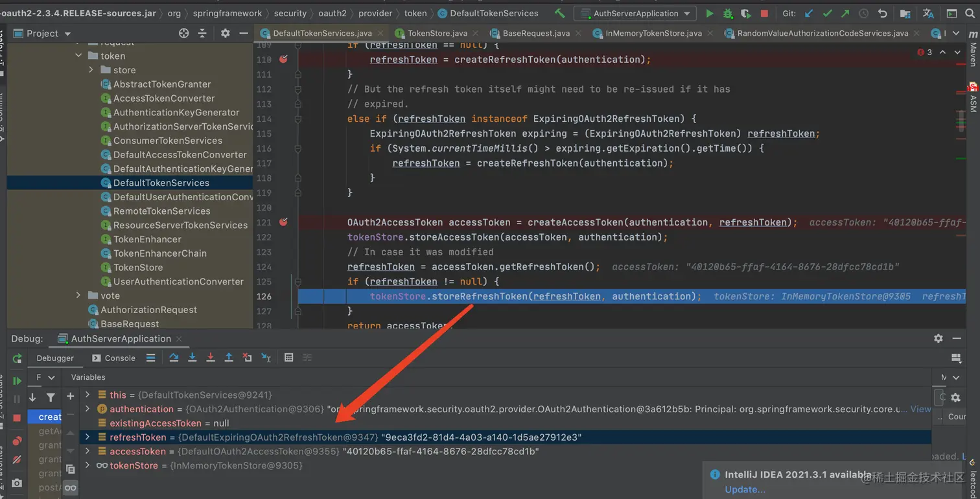The width and height of the screenshot is (980, 499).
Task: Expand tokenStore variable node
Action: 87,465
